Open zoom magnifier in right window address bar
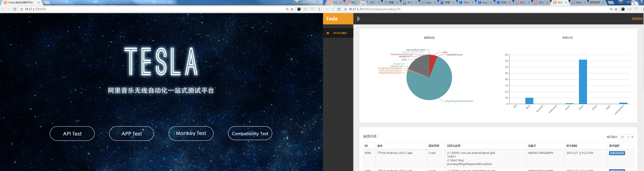The image size is (644, 171). tap(611, 9)
